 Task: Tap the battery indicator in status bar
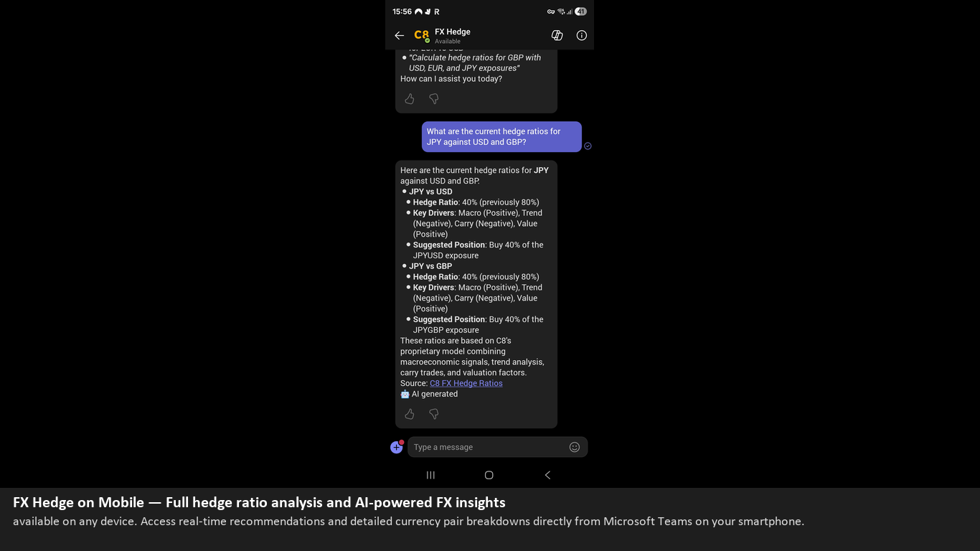580,11
